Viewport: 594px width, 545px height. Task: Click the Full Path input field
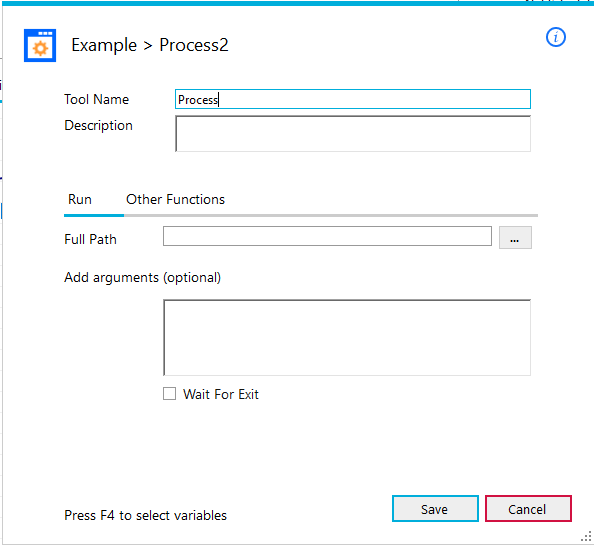point(327,236)
